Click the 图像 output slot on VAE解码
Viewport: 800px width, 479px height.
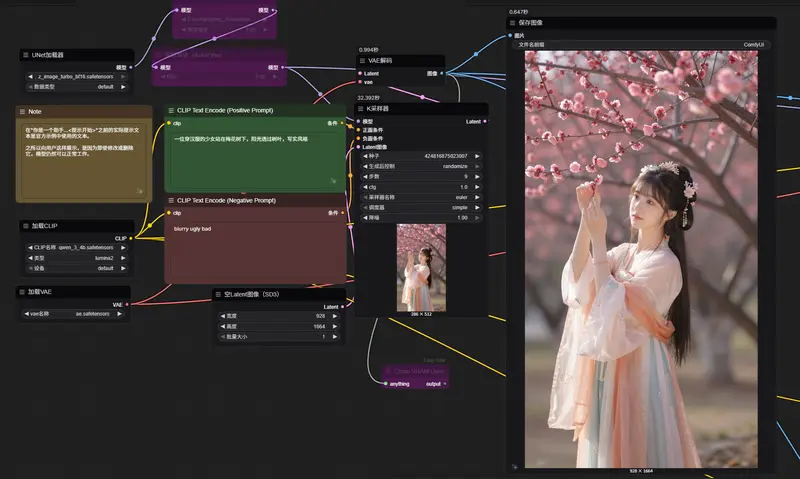click(441, 73)
